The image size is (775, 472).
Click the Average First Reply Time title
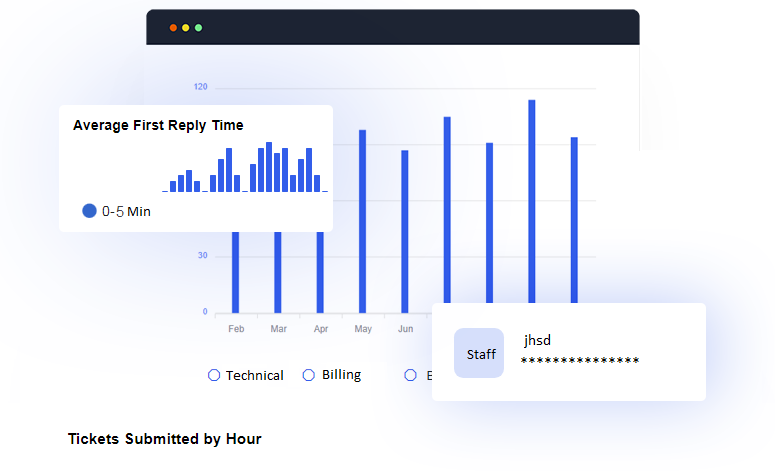tap(158, 125)
